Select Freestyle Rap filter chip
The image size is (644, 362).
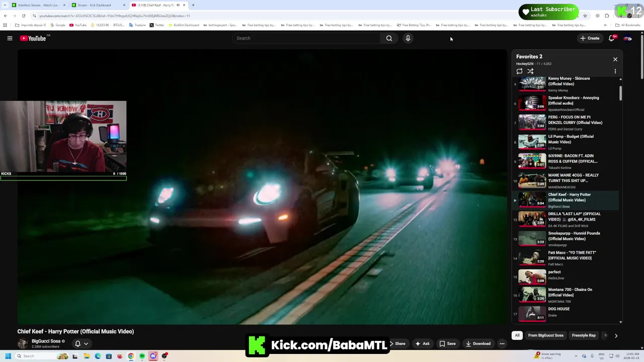[x=584, y=335]
